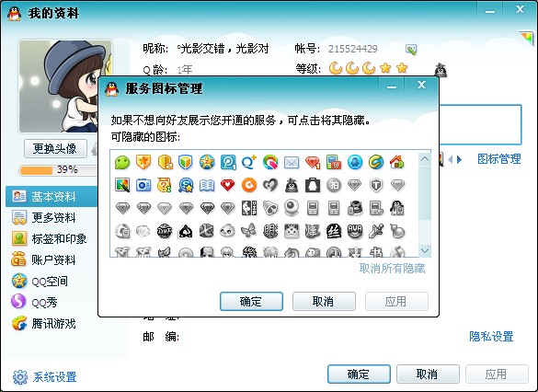Screen dimensions: 538x392
Task: Click the black shopping bag penguin icon
Action: tap(313, 185)
